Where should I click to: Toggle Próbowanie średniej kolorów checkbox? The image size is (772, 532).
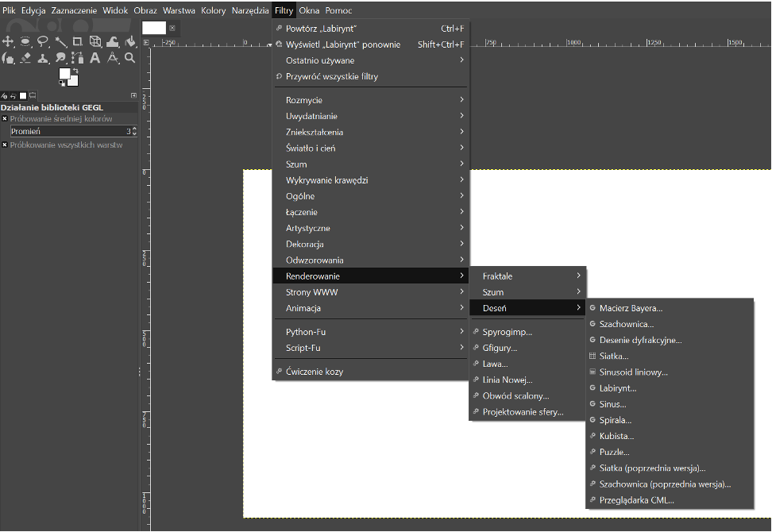click(5, 118)
